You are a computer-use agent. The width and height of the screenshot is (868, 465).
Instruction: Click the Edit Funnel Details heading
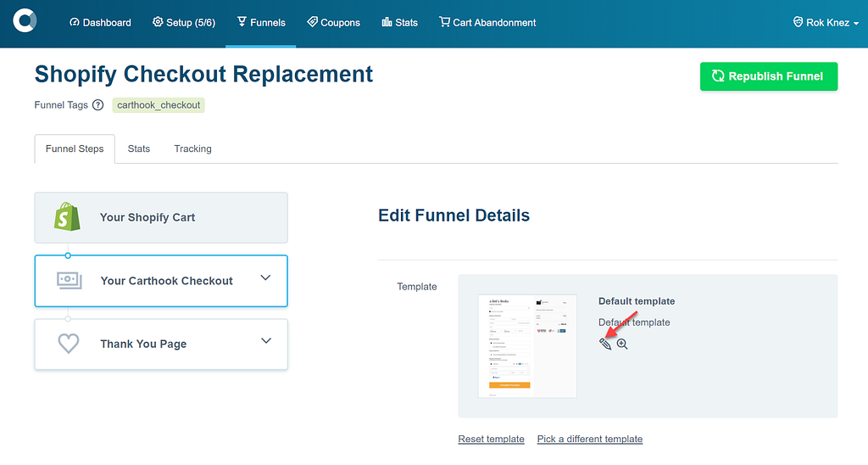point(454,216)
